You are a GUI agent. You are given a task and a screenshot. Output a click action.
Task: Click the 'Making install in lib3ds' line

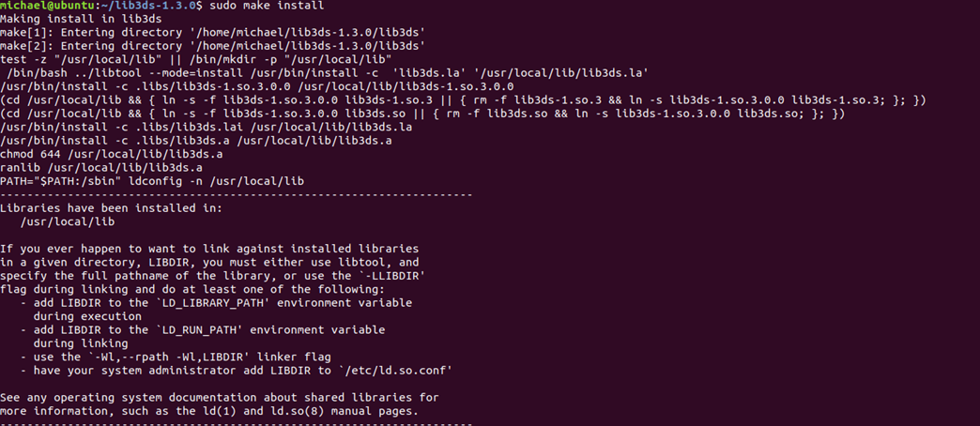pyautogui.click(x=82, y=19)
